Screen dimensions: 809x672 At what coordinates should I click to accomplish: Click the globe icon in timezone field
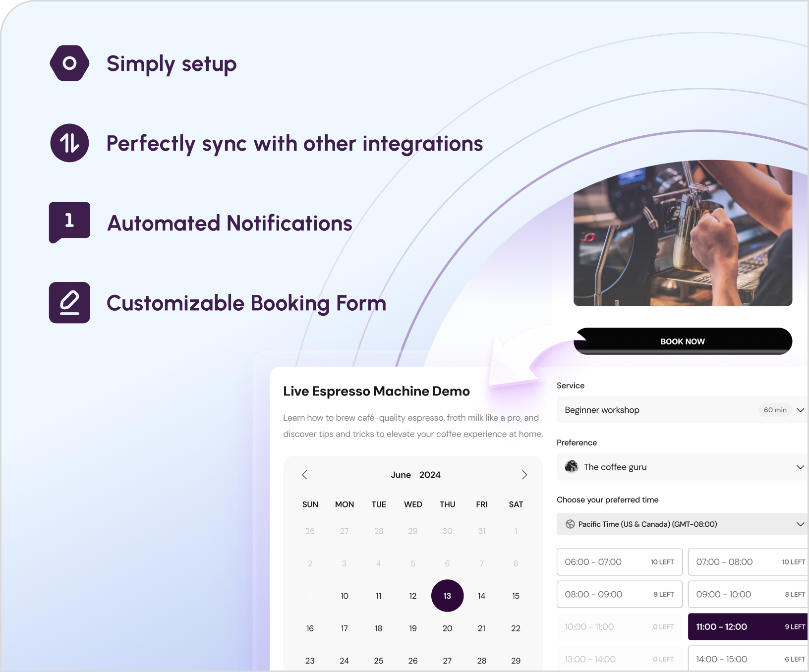coord(570,524)
